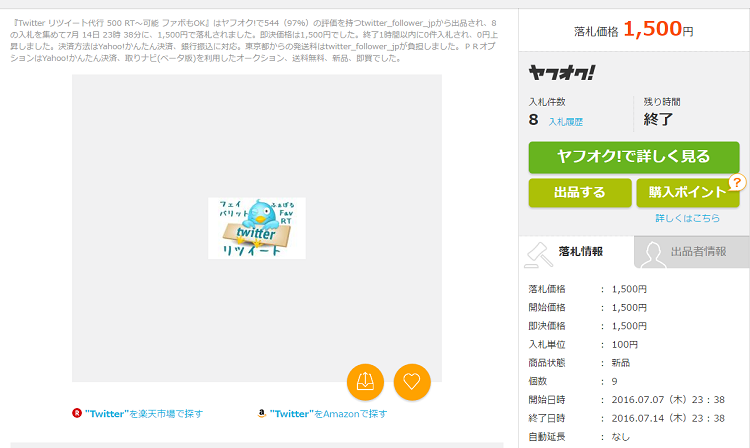Click the question mark help bubble
This screenshot has height=448, width=750.
[737, 182]
